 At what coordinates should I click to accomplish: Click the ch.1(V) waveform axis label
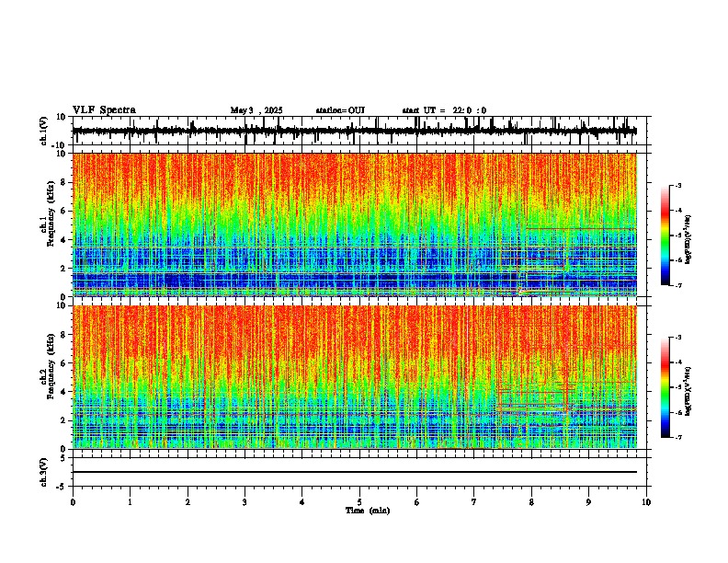[x=44, y=131]
